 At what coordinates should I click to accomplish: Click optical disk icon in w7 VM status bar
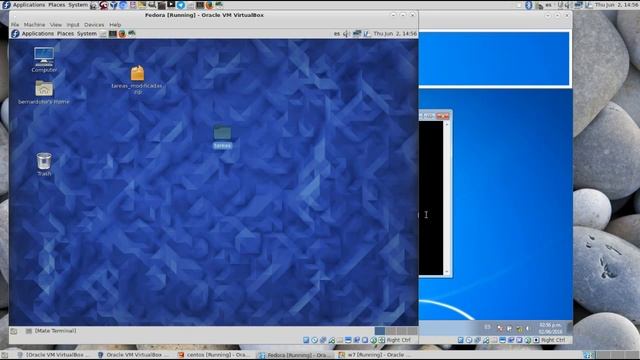[469, 340]
